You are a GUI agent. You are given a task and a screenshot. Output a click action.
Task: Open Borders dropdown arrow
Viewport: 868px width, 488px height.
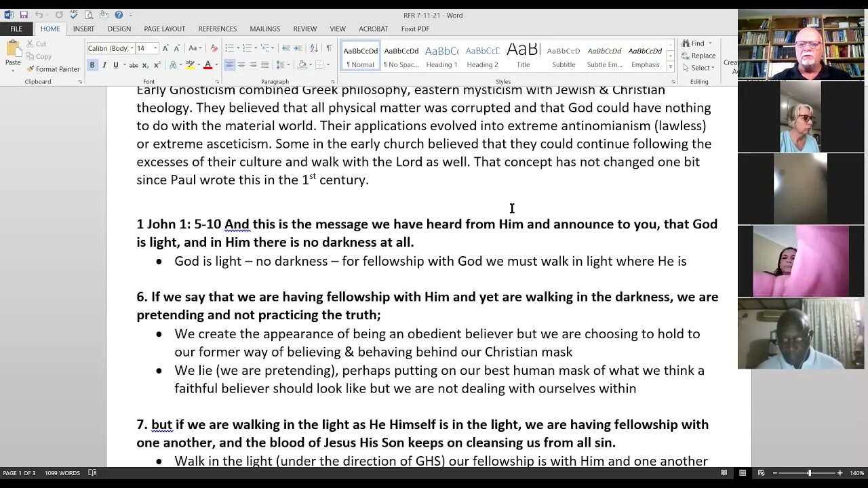pyautogui.click(x=329, y=65)
